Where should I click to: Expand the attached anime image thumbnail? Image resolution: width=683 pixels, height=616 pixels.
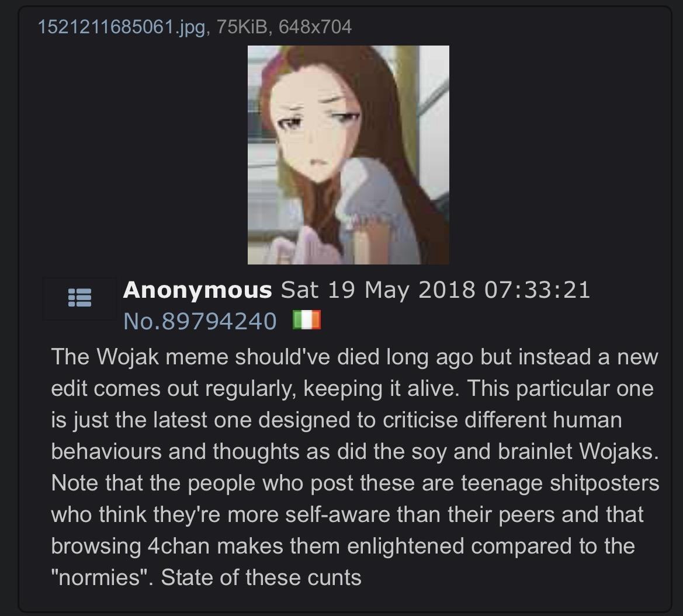(348, 155)
